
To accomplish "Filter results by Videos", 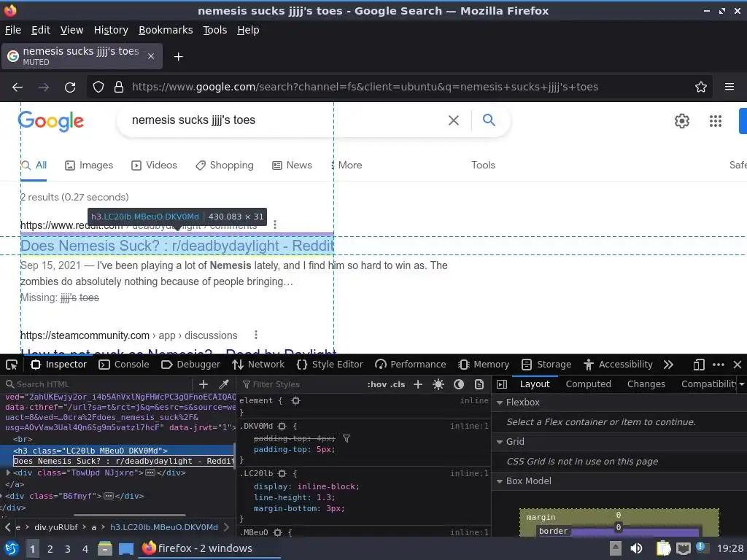I will (154, 166).
